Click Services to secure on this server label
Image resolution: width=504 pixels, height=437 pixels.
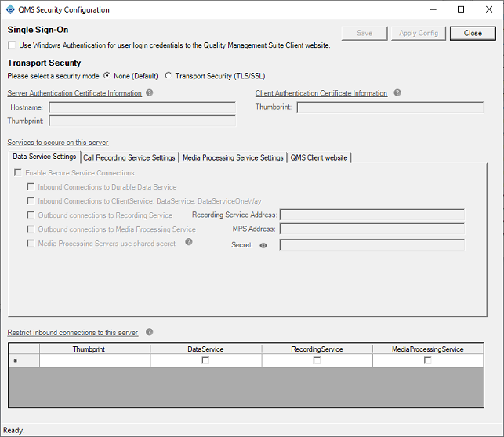tap(58, 143)
